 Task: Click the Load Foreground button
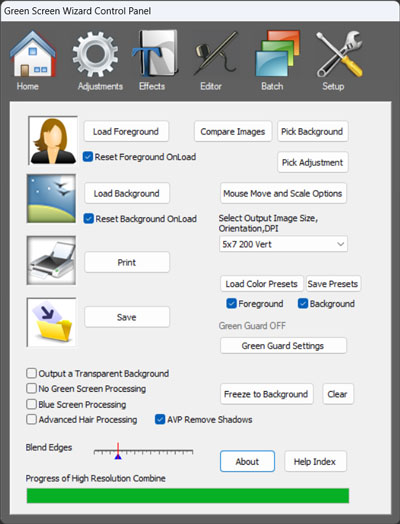tap(126, 131)
